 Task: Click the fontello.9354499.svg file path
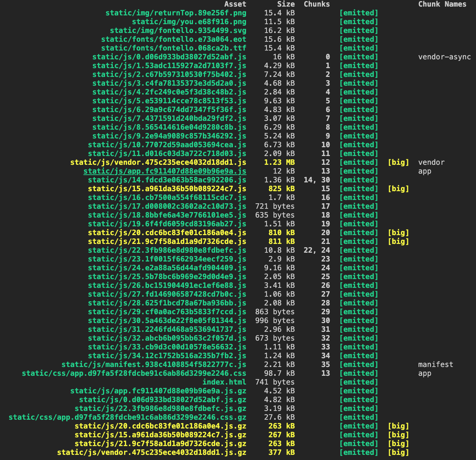(x=178, y=31)
